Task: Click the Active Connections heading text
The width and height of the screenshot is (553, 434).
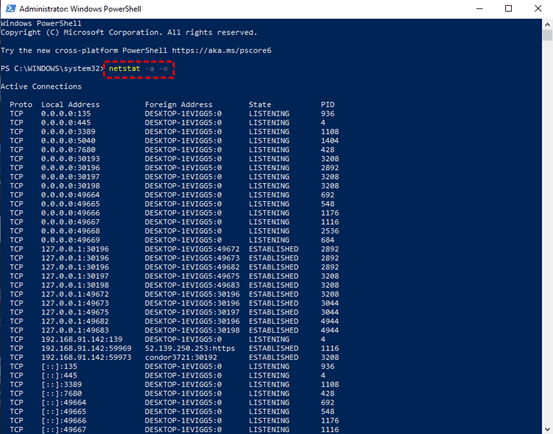Action: 41,86
